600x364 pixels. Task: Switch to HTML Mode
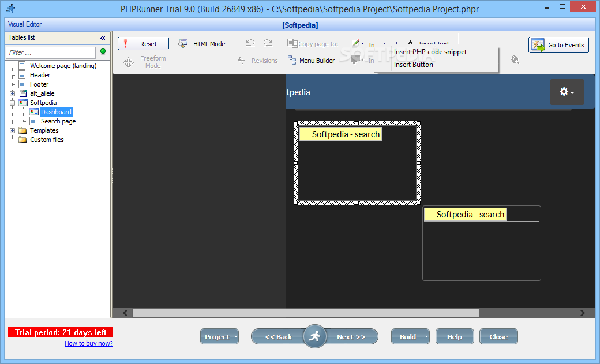point(202,44)
